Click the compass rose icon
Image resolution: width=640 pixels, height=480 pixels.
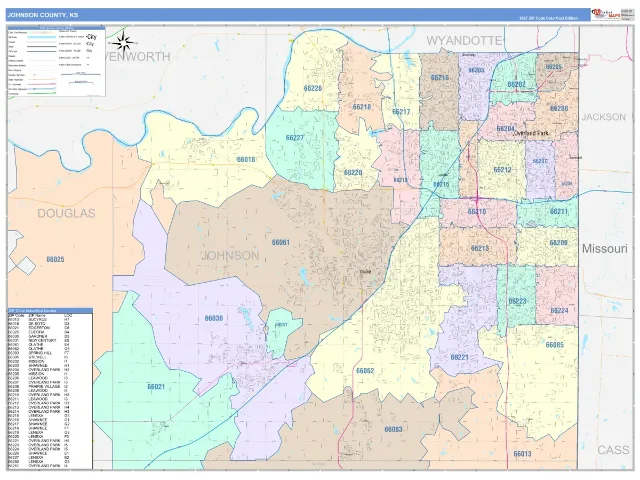[x=123, y=42]
